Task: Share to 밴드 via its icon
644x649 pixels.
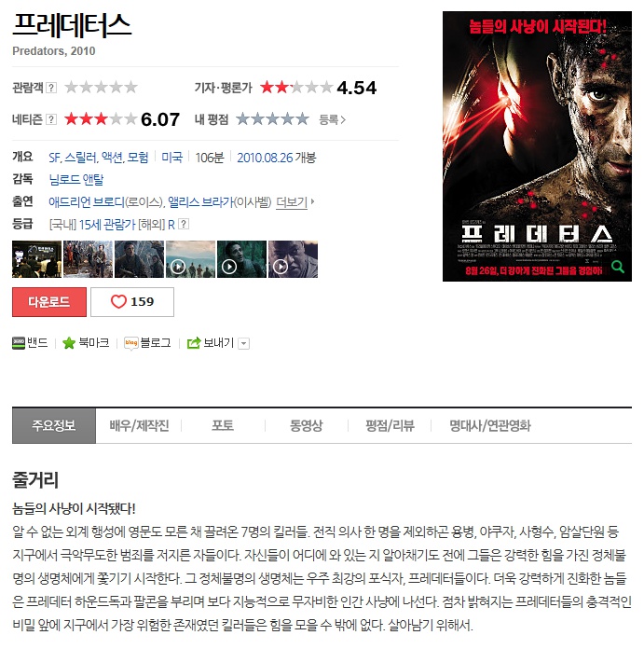Action: coord(19,343)
